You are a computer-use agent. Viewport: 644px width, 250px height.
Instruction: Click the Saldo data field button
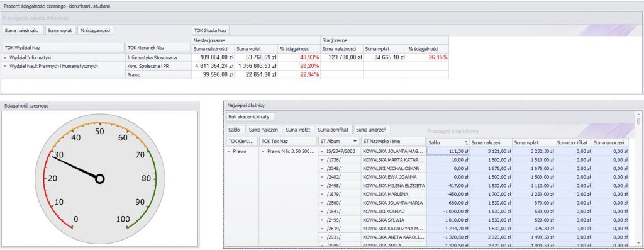[x=236, y=130]
